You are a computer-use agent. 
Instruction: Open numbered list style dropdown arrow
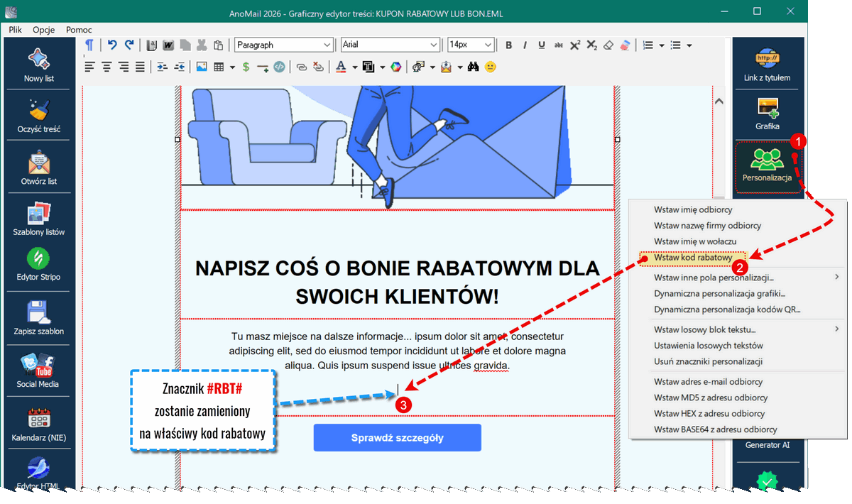coord(661,45)
